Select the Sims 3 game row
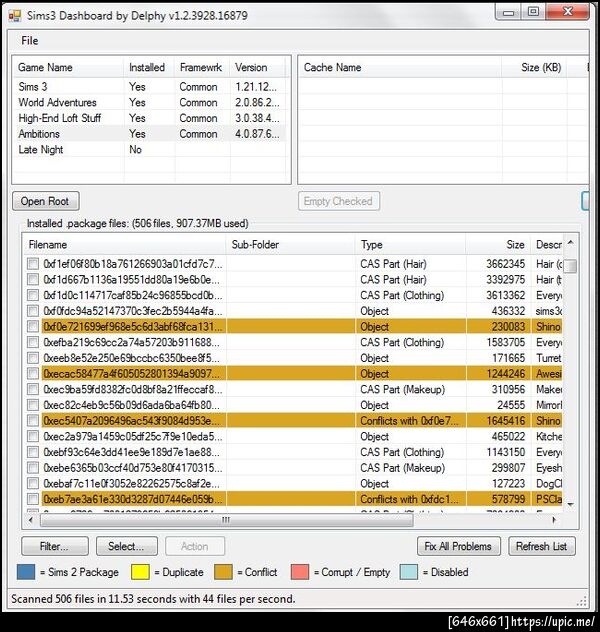The width and height of the screenshot is (600, 632). (150, 87)
